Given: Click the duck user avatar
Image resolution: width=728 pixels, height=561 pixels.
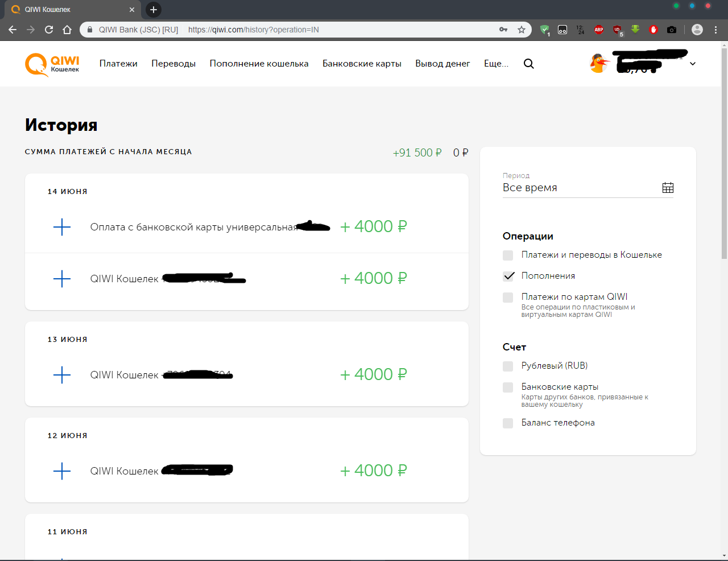Looking at the screenshot, I should click(x=599, y=63).
